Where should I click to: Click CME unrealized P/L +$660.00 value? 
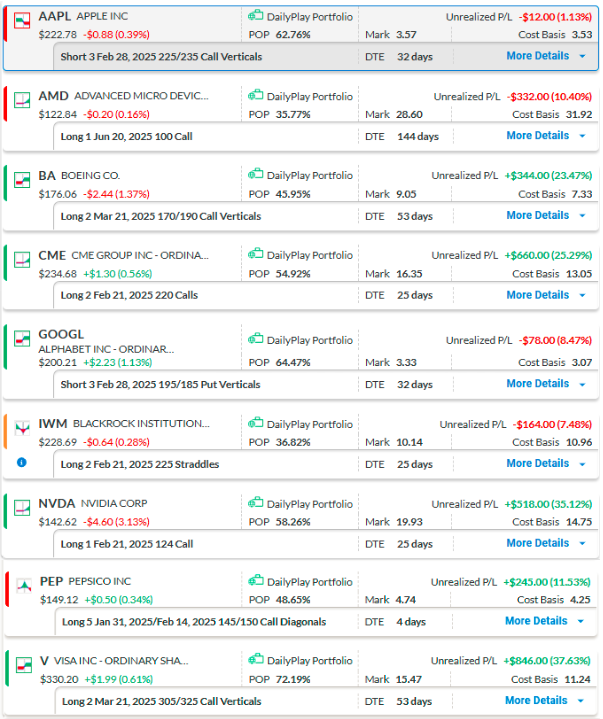click(x=548, y=255)
